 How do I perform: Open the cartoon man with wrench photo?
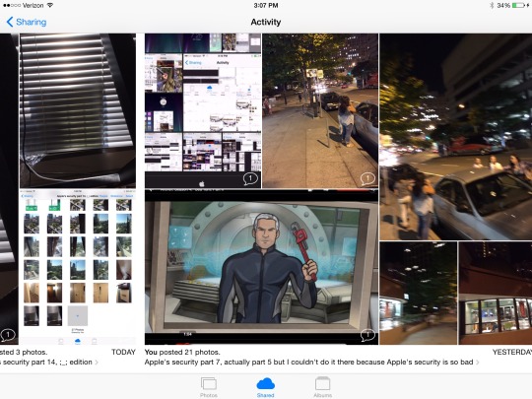262,267
